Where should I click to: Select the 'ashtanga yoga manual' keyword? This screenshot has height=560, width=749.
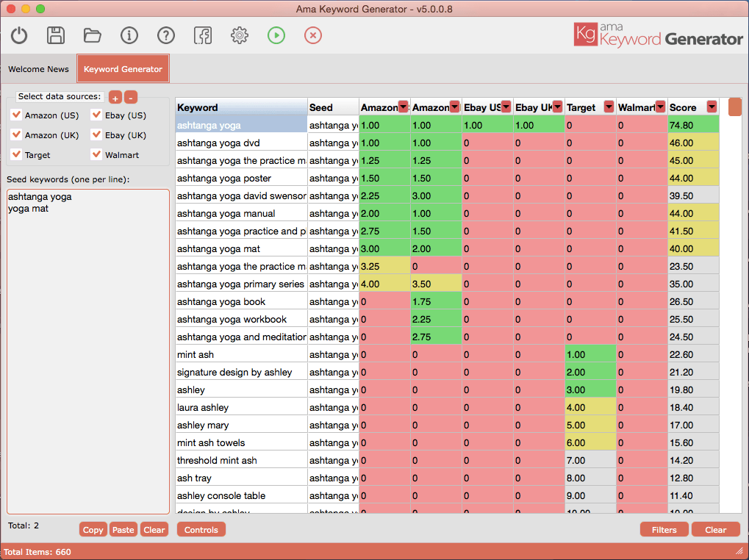coord(241,213)
